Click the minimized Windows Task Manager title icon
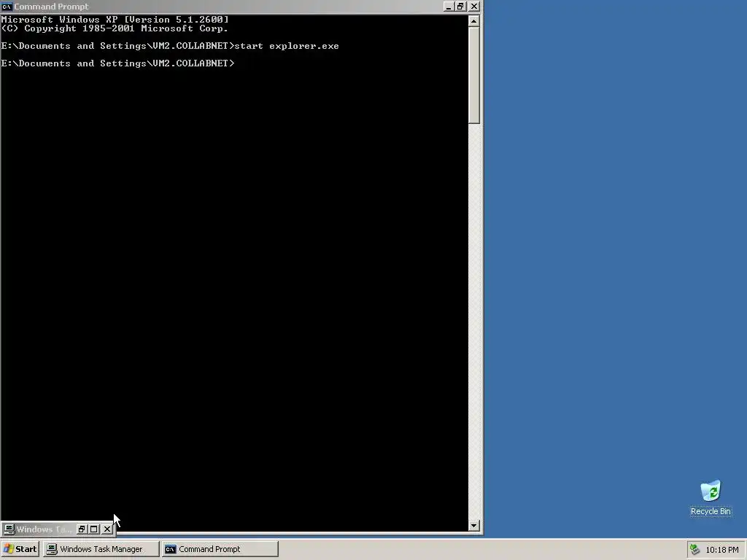Screen dimensions: 747x560 click(9, 529)
